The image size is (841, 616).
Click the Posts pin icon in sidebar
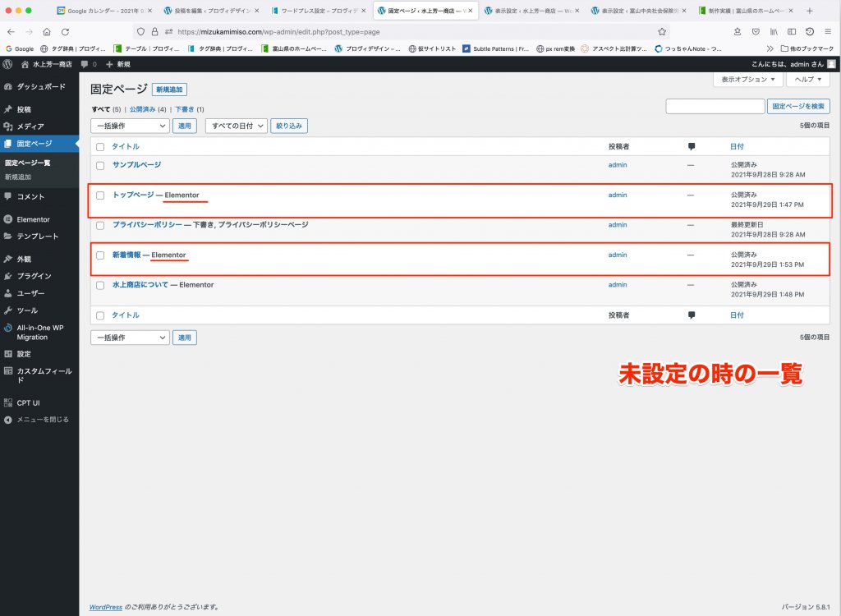[x=8, y=109]
